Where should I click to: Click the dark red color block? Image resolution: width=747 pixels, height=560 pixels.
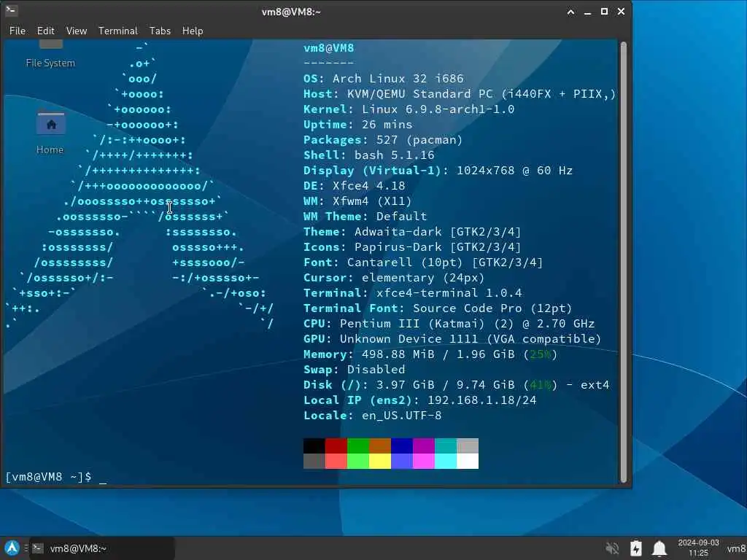tap(336, 446)
